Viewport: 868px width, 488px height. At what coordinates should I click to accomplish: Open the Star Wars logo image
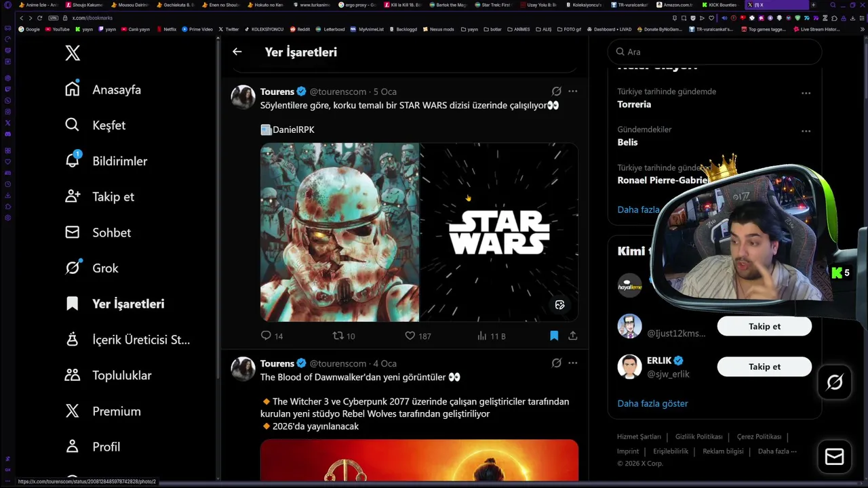[x=499, y=232]
